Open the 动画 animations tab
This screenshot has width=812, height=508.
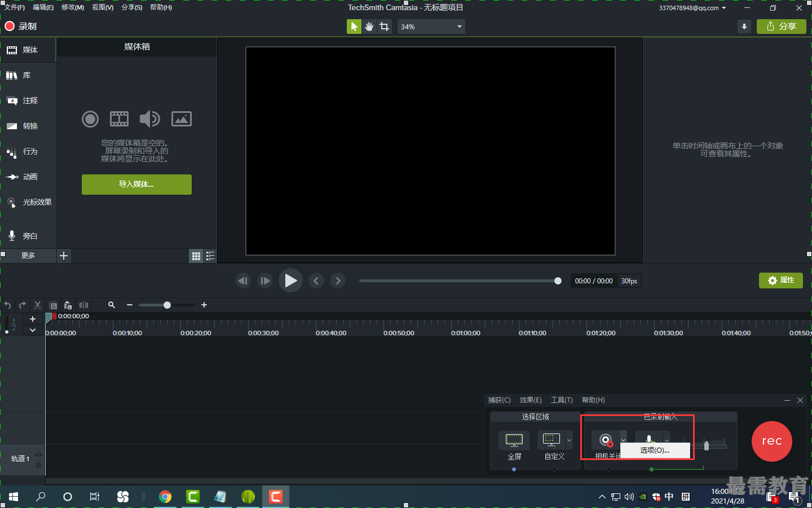(28, 177)
